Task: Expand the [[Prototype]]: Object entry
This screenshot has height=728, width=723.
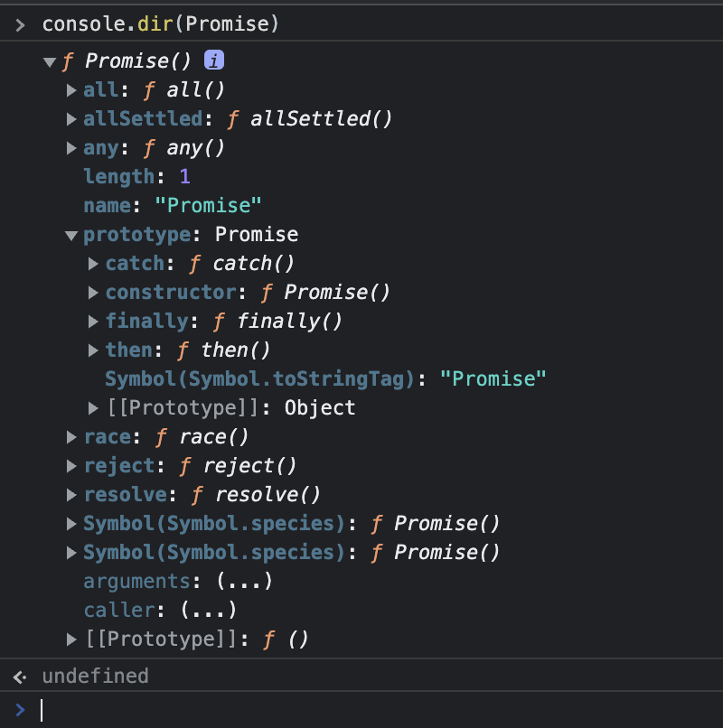Action: tap(93, 408)
